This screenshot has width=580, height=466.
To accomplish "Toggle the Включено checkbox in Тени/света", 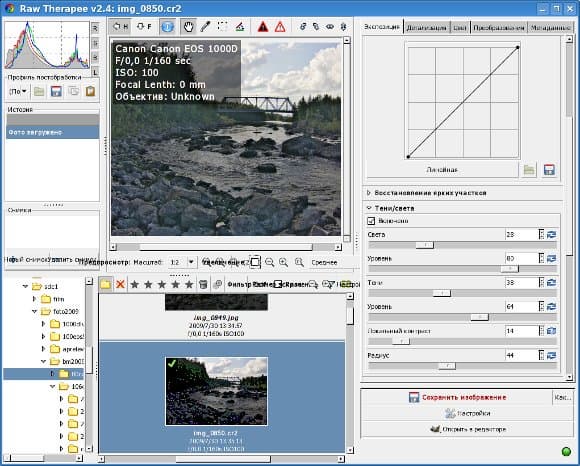I will (371, 221).
